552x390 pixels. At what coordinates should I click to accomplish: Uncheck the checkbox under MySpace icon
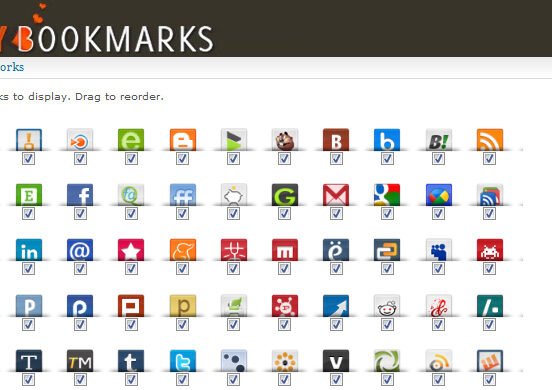coord(438,269)
